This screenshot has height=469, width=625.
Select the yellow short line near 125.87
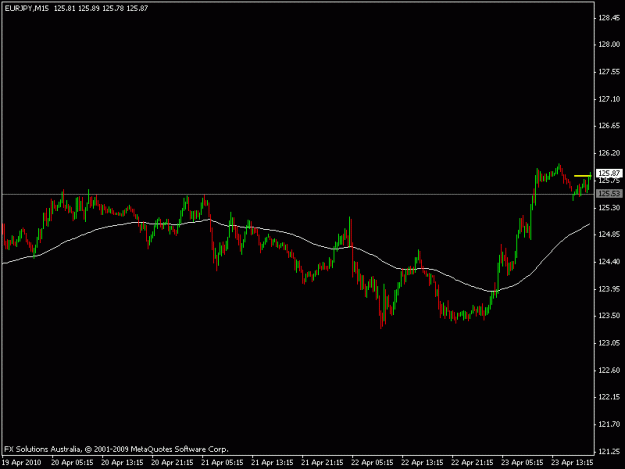click(x=582, y=176)
